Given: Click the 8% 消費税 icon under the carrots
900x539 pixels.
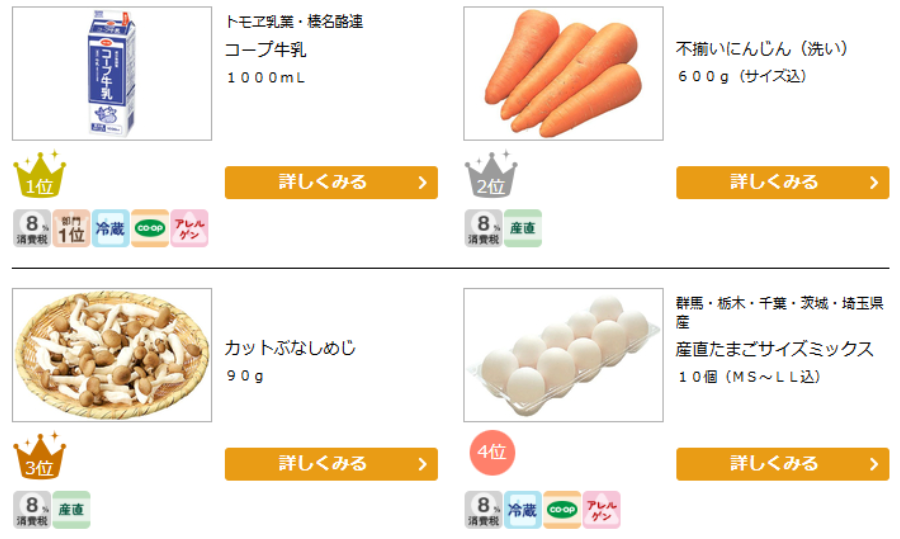Looking at the screenshot, I should tap(483, 228).
